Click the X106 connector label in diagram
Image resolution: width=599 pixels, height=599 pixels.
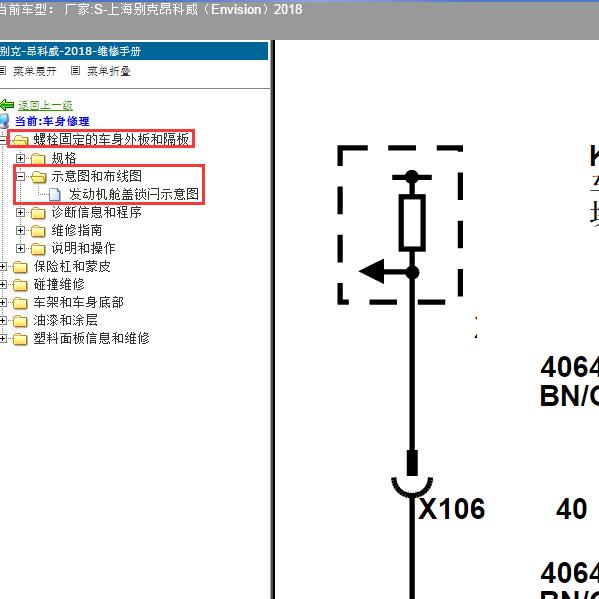452,509
